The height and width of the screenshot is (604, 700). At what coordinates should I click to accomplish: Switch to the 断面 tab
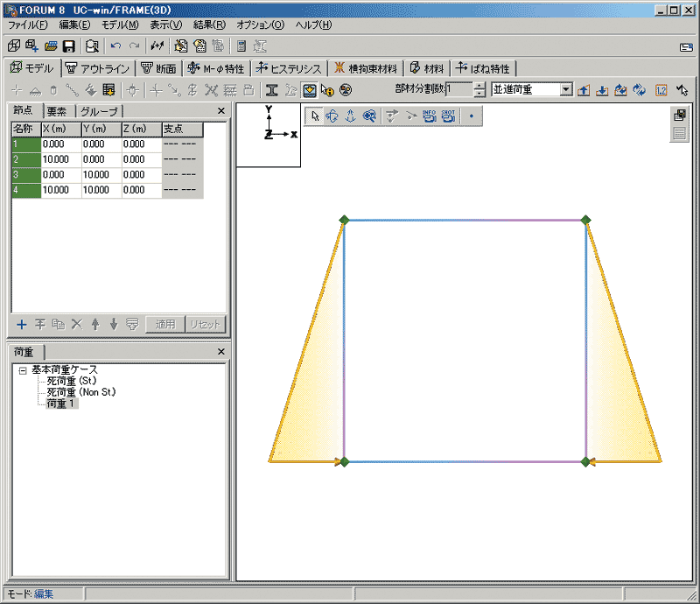(x=159, y=68)
